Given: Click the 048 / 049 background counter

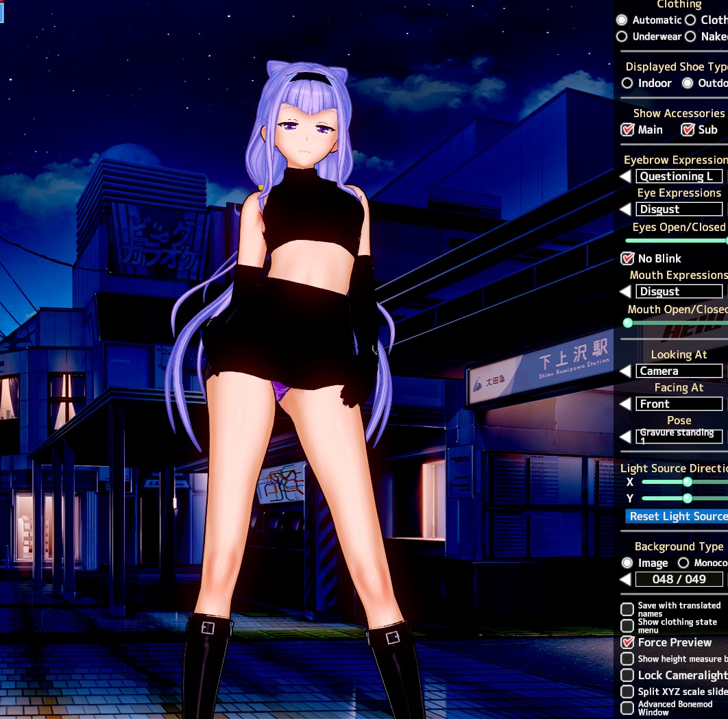Looking at the screenshot, I should pyautogui.click(x=679, y=579).
